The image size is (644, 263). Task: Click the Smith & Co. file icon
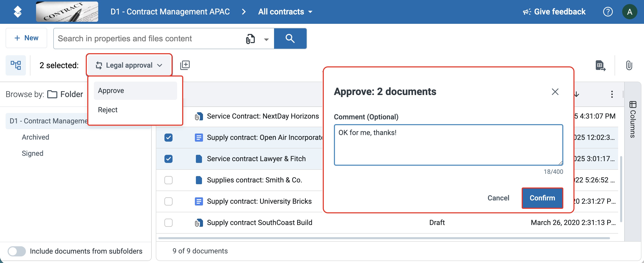click(x=199, y=180)
